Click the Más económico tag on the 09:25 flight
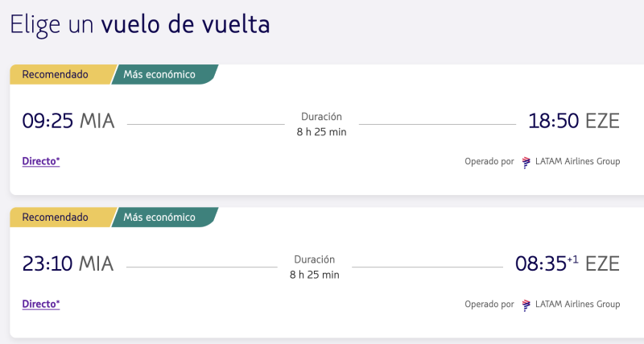This screenshot has height=344, width=644. (x=159, y=75)
